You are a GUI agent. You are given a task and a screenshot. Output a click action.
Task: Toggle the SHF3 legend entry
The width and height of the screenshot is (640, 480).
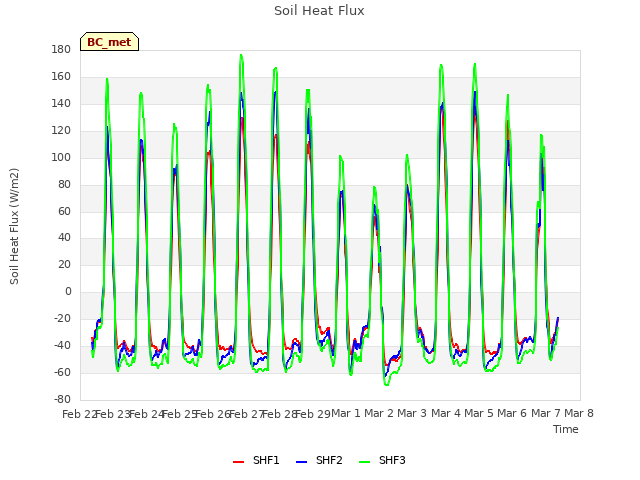(382, 460)
